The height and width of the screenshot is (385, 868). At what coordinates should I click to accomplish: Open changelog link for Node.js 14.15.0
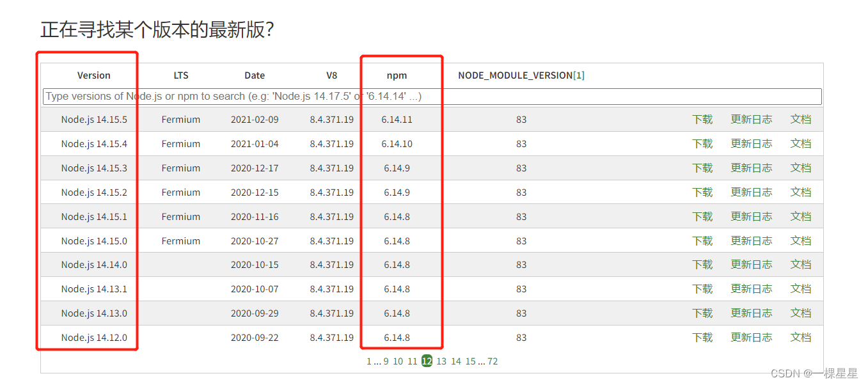coord(752,241)
